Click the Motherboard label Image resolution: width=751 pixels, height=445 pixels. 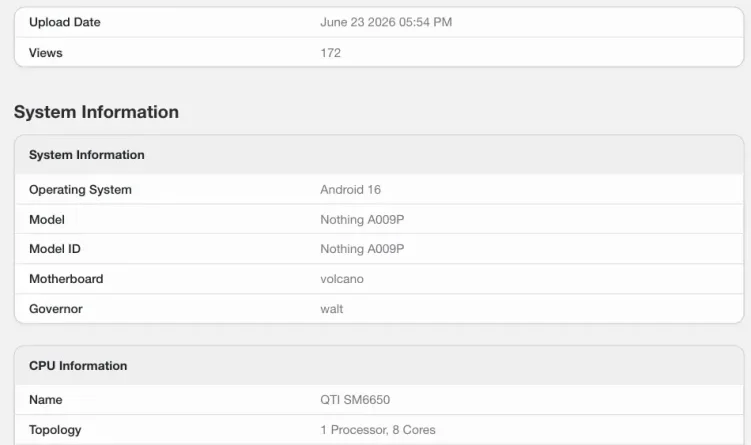click(66, 279)
